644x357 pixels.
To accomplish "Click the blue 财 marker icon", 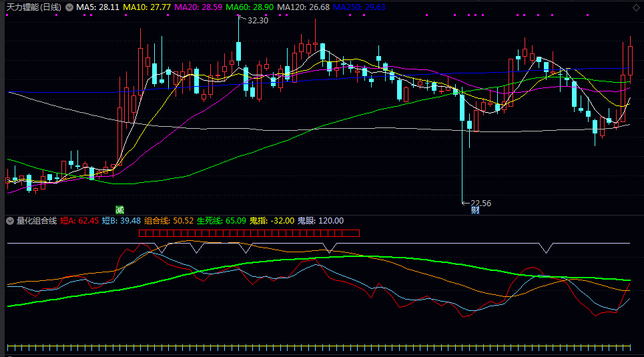I will [475, 210].
